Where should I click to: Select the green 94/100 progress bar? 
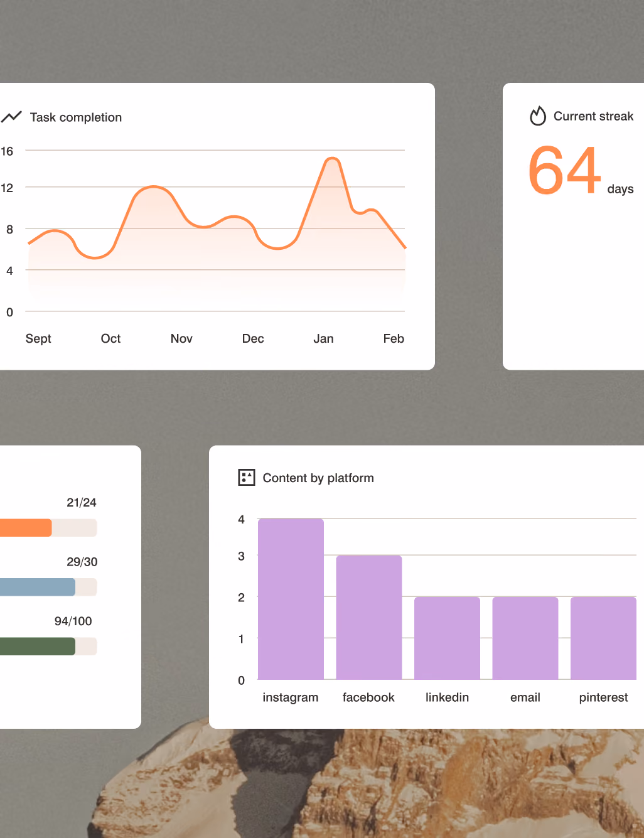(x=48, y=647)
